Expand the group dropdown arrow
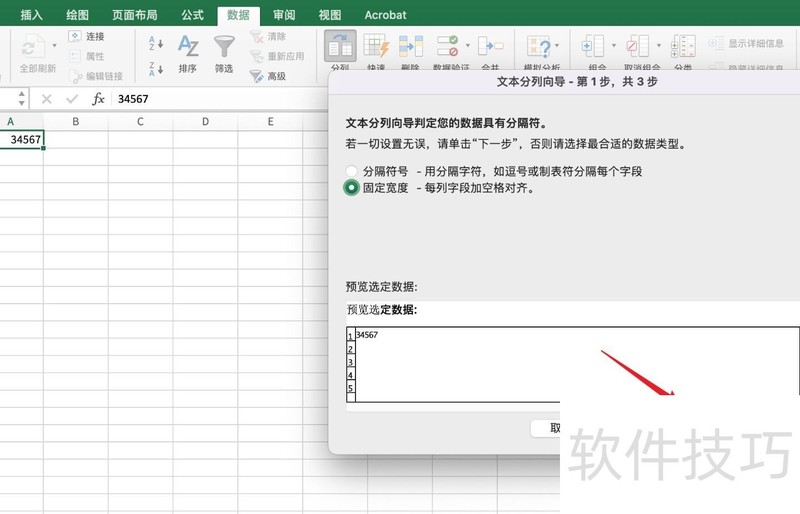Image resolution: width=800 pixels, height=514 pixels. (613, 45)
